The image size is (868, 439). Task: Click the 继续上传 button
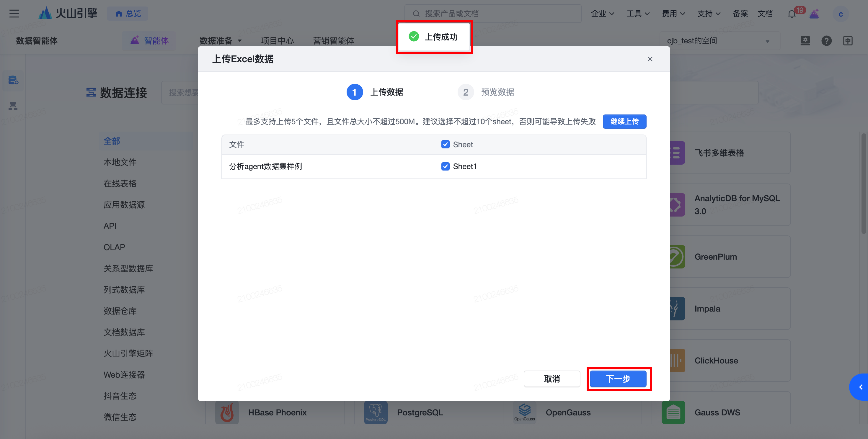tap(624, 122)
